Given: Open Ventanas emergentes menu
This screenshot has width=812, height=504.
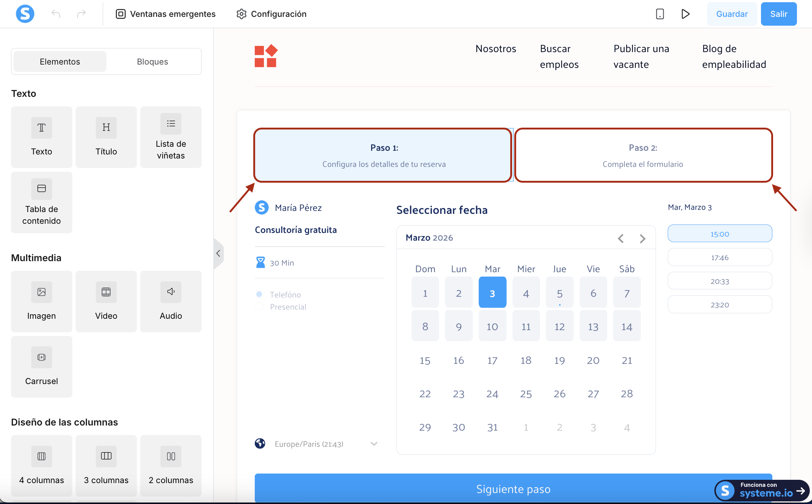Looking at the screenshot, I should (x=166, y=14).
